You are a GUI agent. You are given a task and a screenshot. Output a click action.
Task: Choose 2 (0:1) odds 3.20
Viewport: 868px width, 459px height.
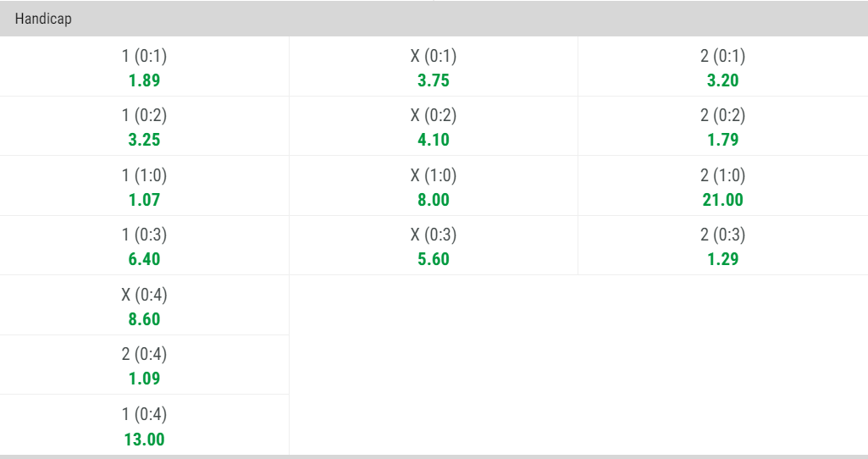pos(723,66)
